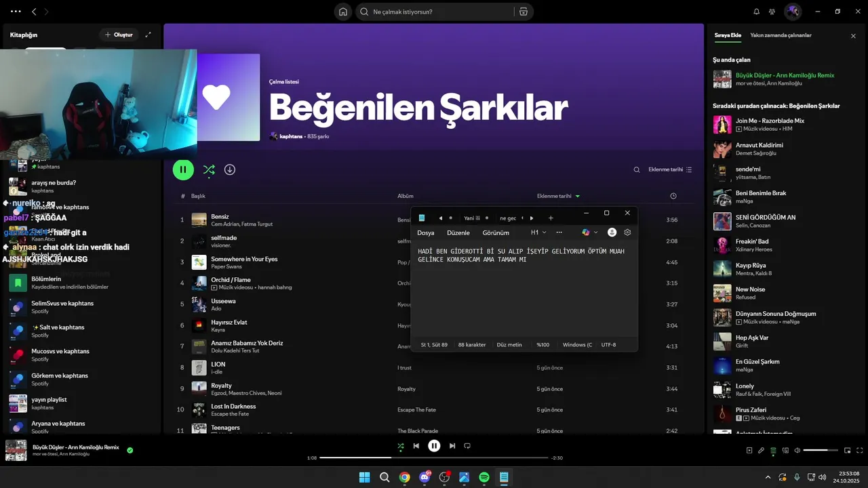Switch to the 'ne gec' Notepad tab
868x488 pixels.
pyautogui.click(x=509, y=218)
